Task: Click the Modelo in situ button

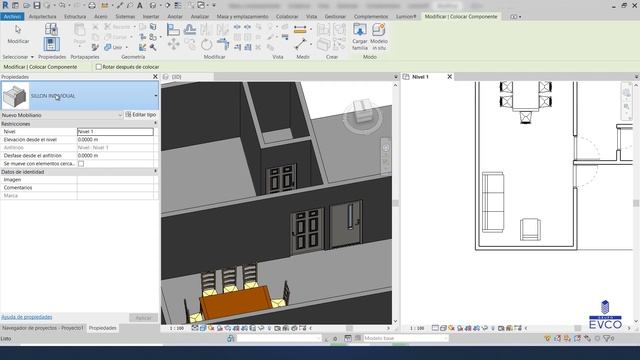Action: point(379,37)
